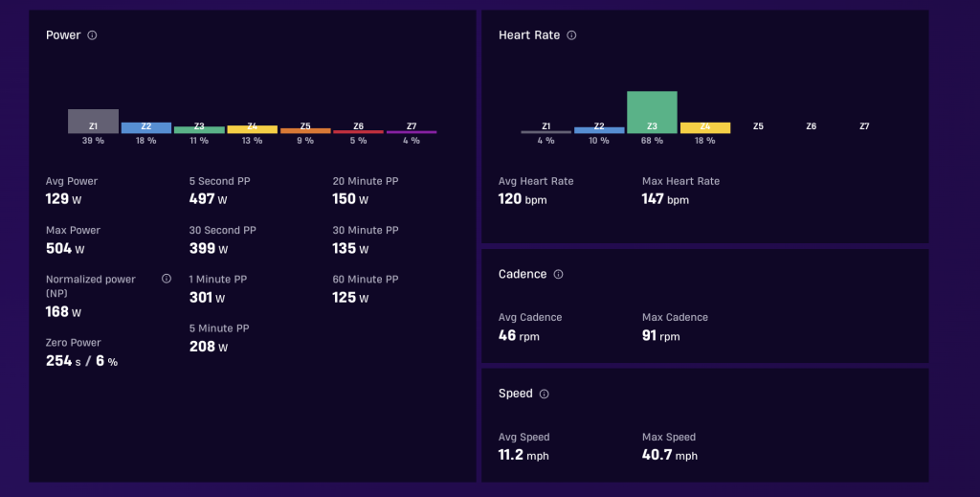Viewport: 980px width, 497px height.
Task: Select the gray Z1 power zone bar
Action: (93, 122)
